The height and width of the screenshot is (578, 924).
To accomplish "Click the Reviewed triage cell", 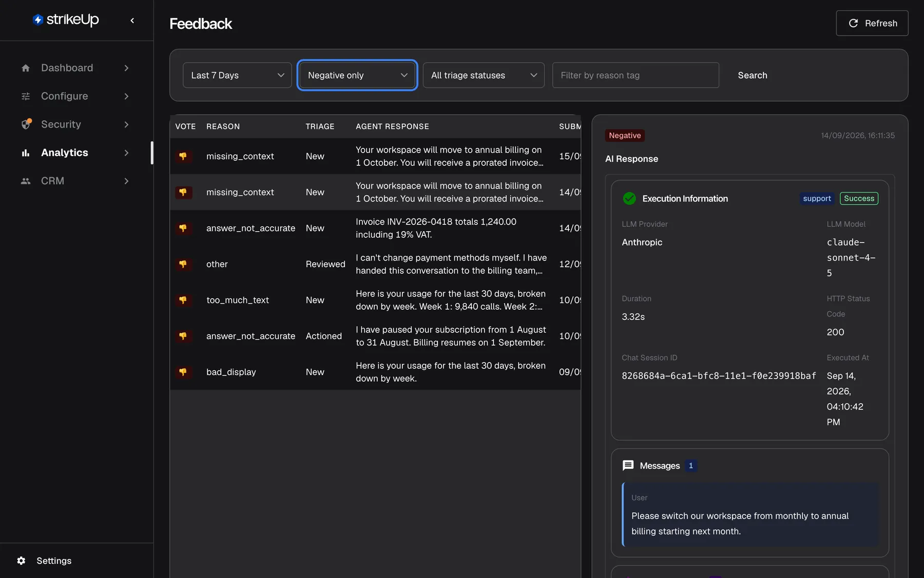I will click(325, 264).
